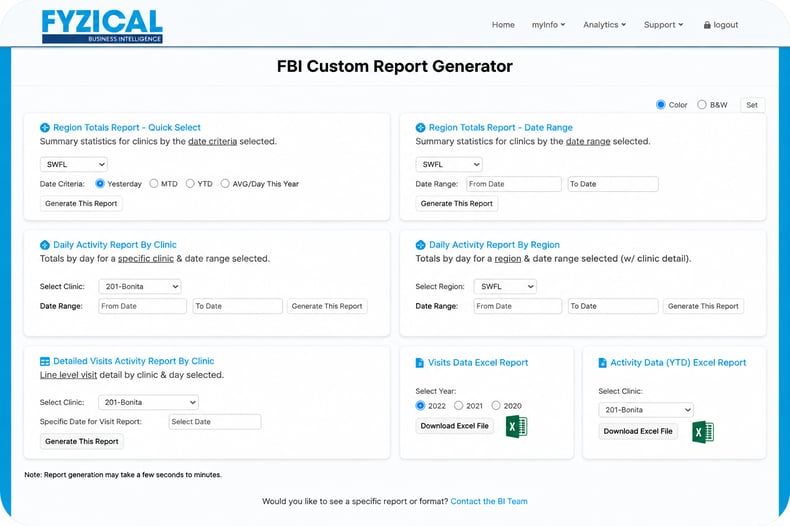Image resolution: width=790 pixels, height=526 pixels.
Task: Open 201-Bonita clinic dropdown in Daily Activity By Clinic
Action: [x=140, y=286]
